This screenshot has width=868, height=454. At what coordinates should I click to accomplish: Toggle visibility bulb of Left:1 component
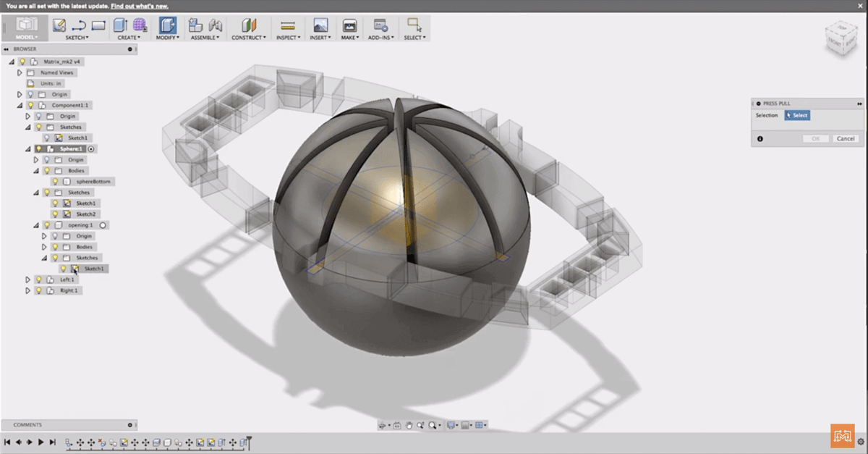pyautogui.click(x=38, y=279)
